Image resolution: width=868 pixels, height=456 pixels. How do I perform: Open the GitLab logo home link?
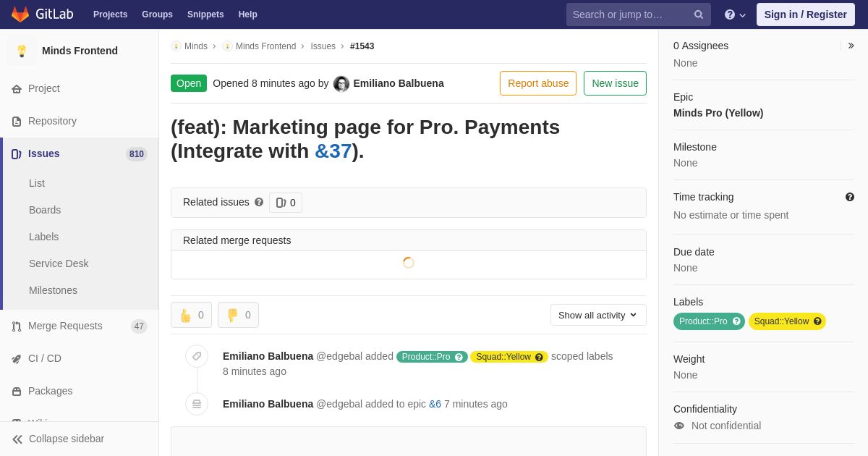[x=41, y=14]
